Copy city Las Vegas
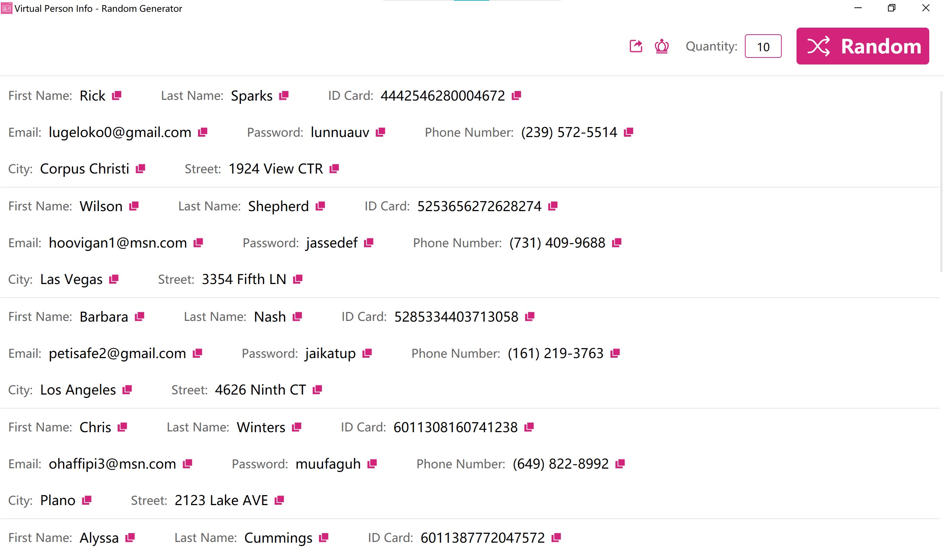The width and height of the screenshot is (944, 560). tap(114, 279)
